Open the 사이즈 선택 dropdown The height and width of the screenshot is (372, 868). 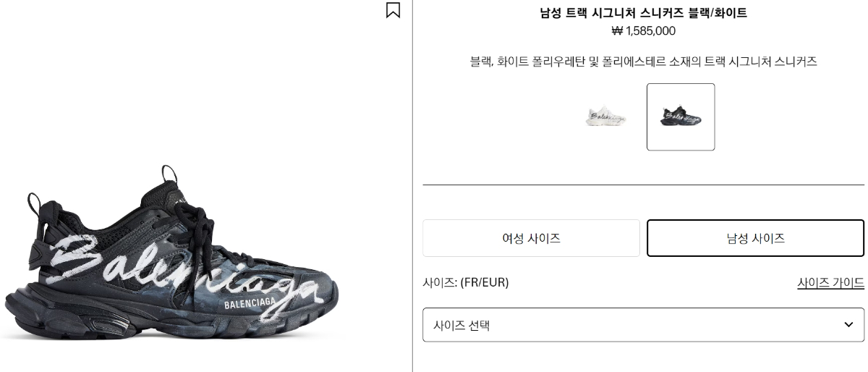tap(643, 325)
